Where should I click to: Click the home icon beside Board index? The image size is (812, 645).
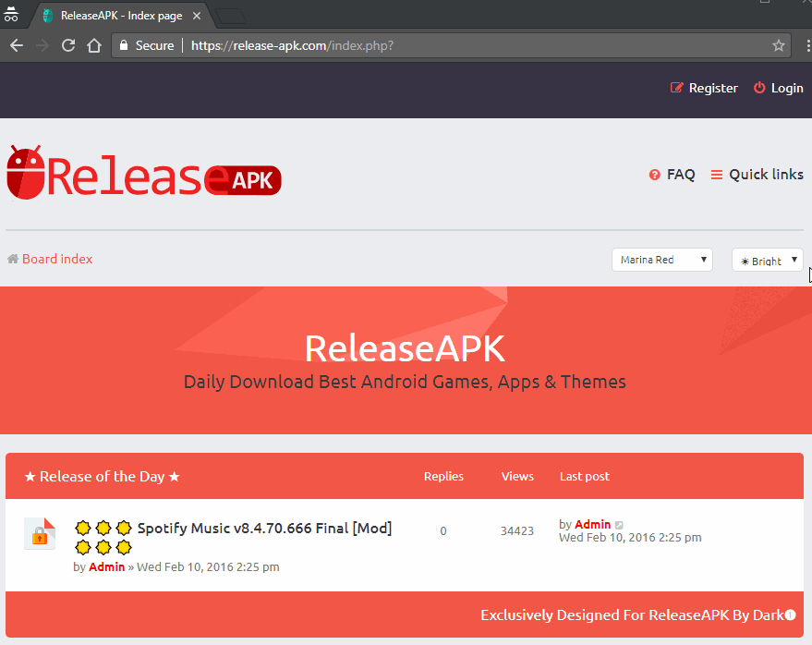tap(13, 259)
